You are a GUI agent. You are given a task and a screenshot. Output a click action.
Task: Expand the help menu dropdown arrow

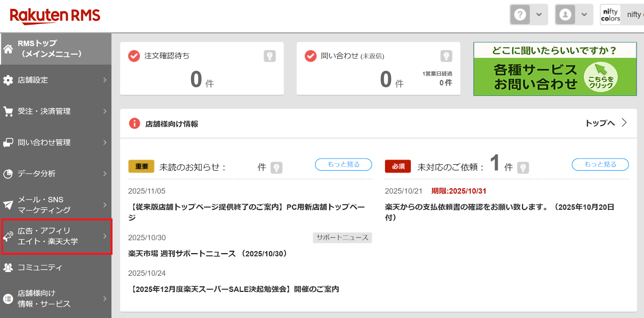(x=539, y=15)
